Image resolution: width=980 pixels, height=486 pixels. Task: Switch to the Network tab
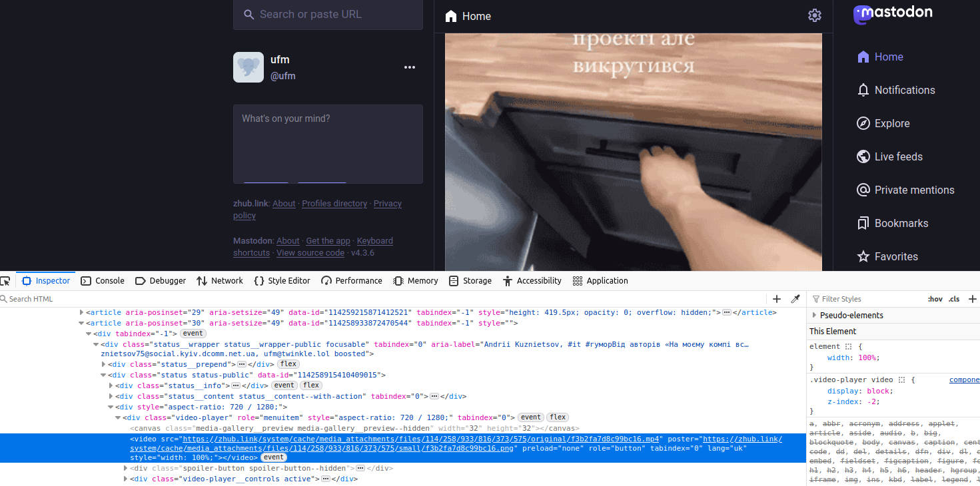point(220,281)
